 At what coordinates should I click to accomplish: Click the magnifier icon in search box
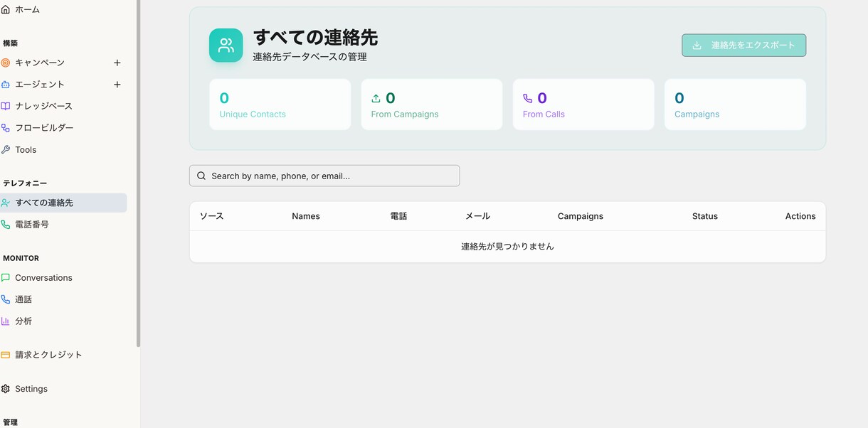pyautogui.click(x=201, y=176)
